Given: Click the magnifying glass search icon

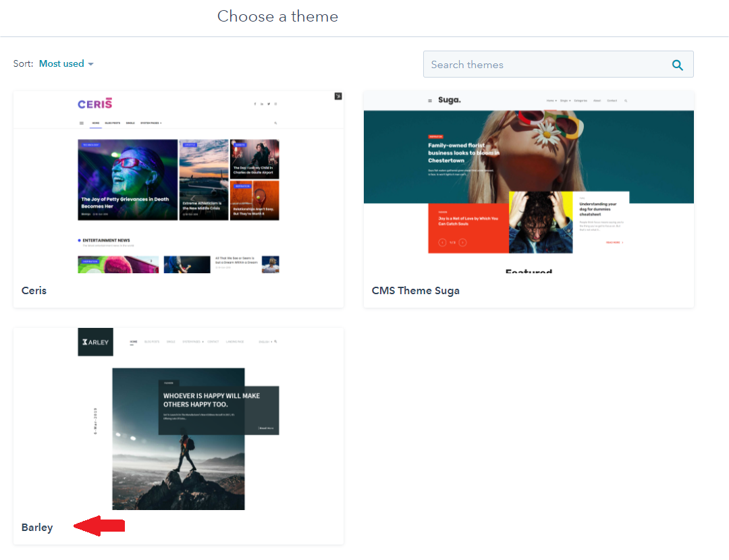Looking at the screenshot, I should tap(678, 65).
